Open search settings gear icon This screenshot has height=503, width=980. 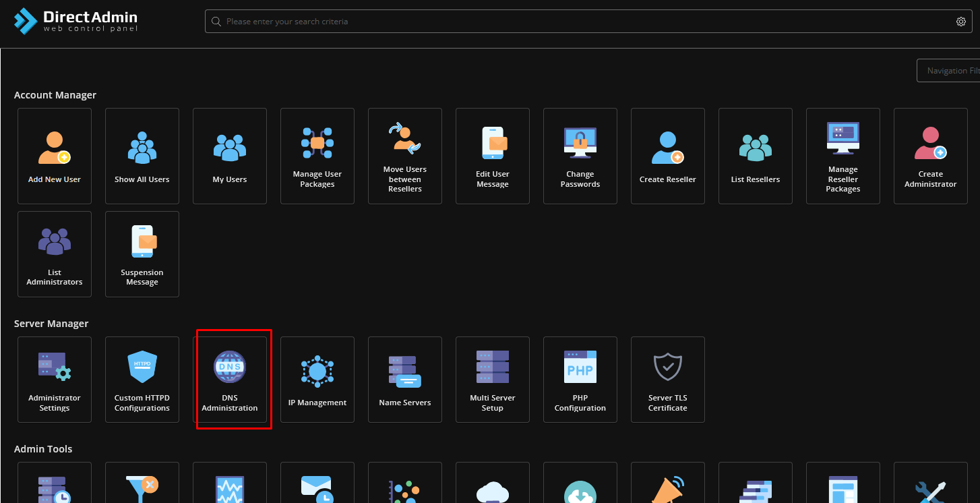click(961, 22)
